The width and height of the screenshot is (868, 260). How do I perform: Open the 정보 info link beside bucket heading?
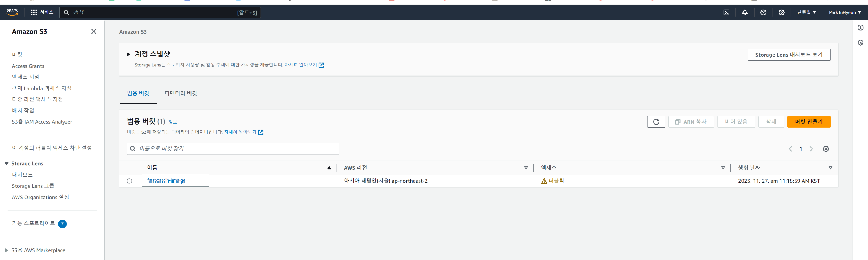[172, 122]
